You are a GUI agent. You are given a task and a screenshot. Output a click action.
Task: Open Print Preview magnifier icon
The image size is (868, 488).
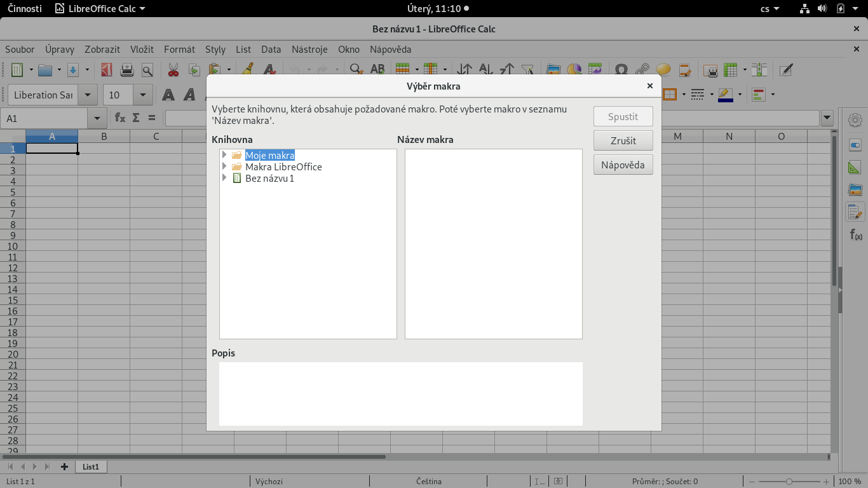147,70
